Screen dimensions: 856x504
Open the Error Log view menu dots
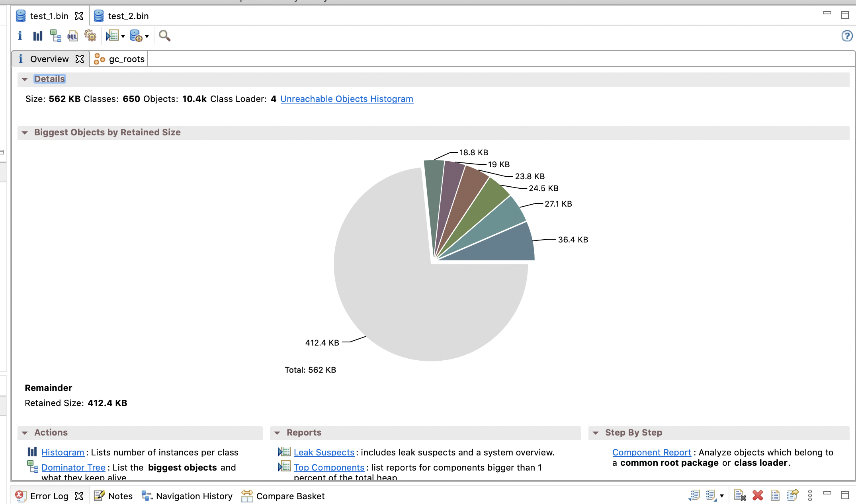tap(810, 495)
